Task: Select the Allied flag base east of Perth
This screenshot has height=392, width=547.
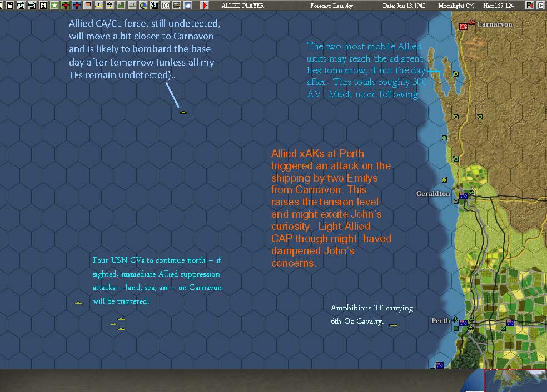Action: [510, 323]
